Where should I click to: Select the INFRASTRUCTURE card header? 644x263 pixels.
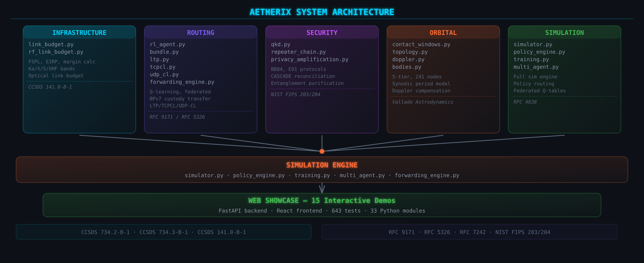click(x=79, y=33)
